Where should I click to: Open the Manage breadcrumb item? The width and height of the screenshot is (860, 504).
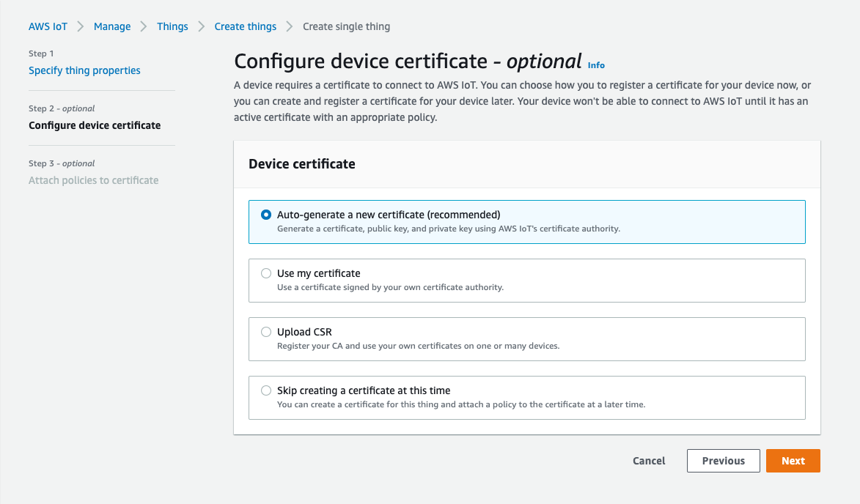pos(112,26)
